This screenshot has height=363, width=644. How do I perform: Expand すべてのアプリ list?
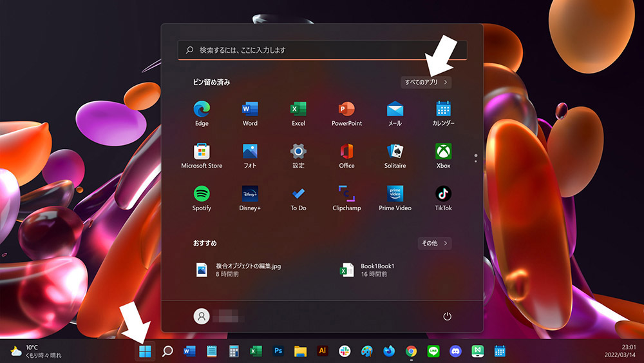[x=426, y=83]
